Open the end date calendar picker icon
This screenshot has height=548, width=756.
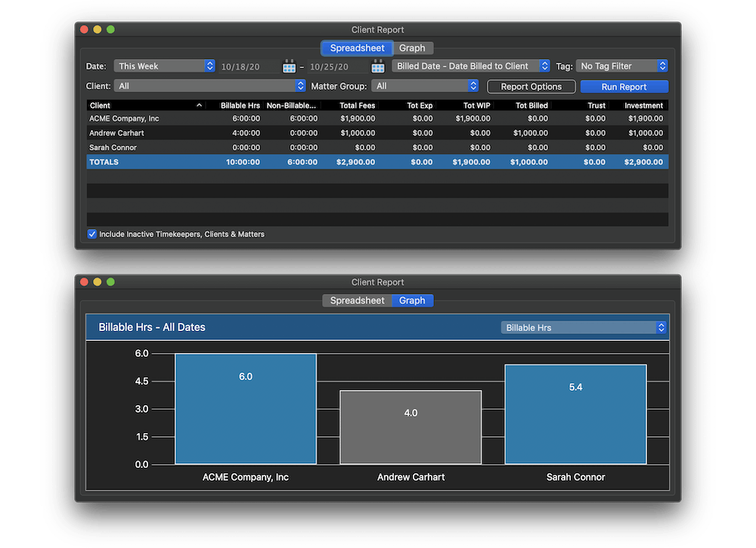pos(378,66)
